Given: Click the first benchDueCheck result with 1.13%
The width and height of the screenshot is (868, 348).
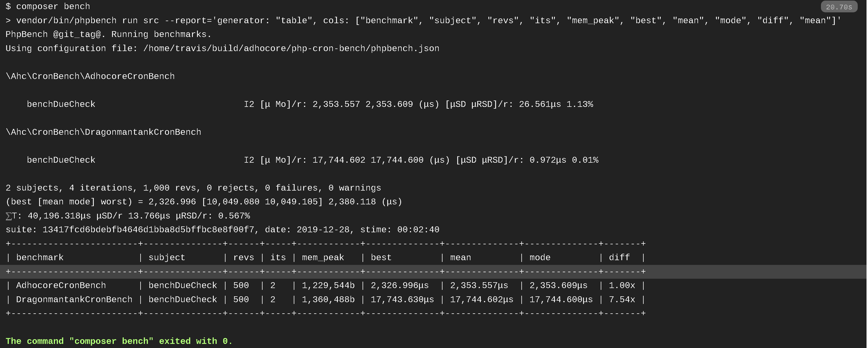Looking at the screenshot, I should pyautogui.click(x=310, y=104).
